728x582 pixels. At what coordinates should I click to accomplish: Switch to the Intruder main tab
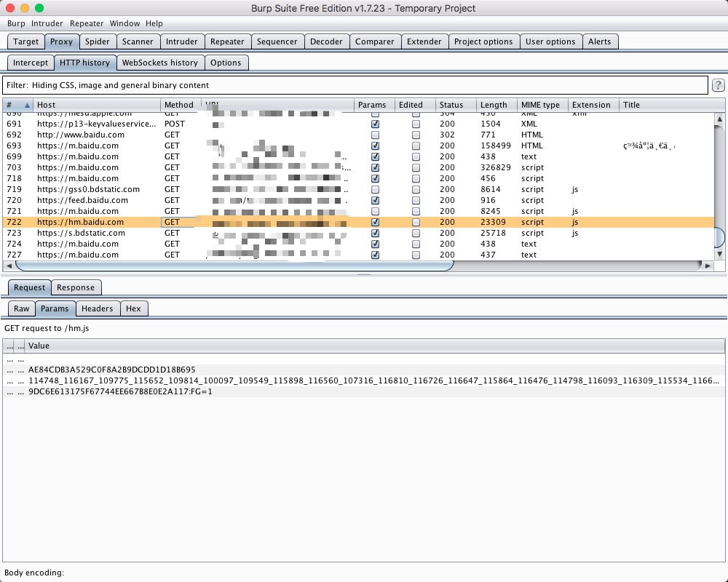(181, 41)
